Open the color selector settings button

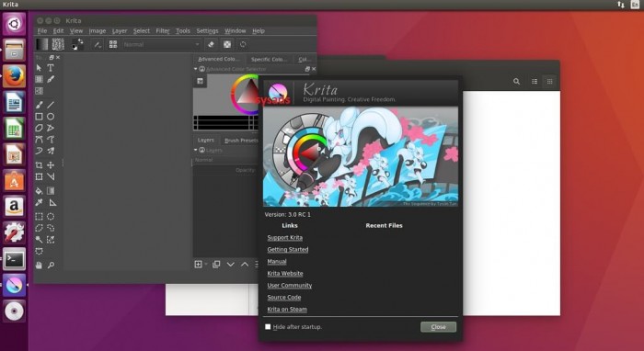tap(200, 81)
